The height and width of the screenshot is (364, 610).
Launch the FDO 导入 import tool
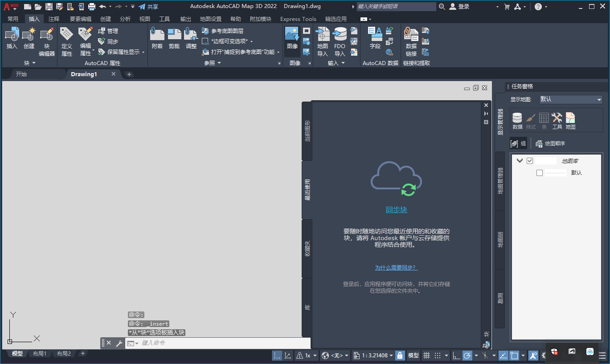(340, 40)
